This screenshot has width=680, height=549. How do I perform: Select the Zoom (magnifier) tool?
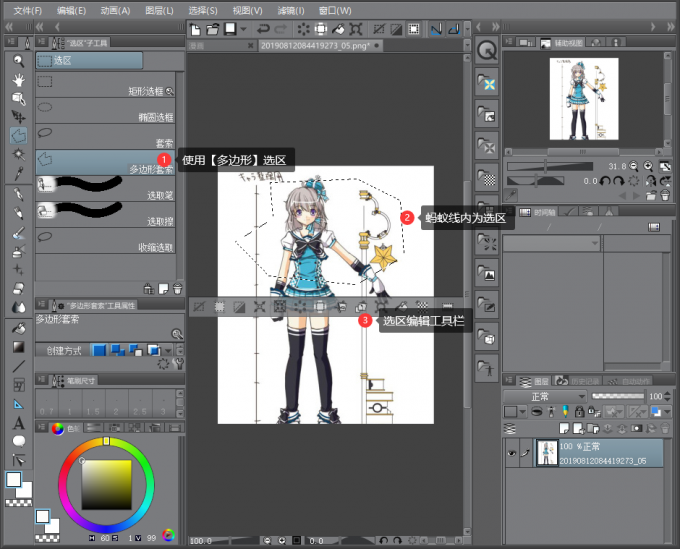coord(18,61)
